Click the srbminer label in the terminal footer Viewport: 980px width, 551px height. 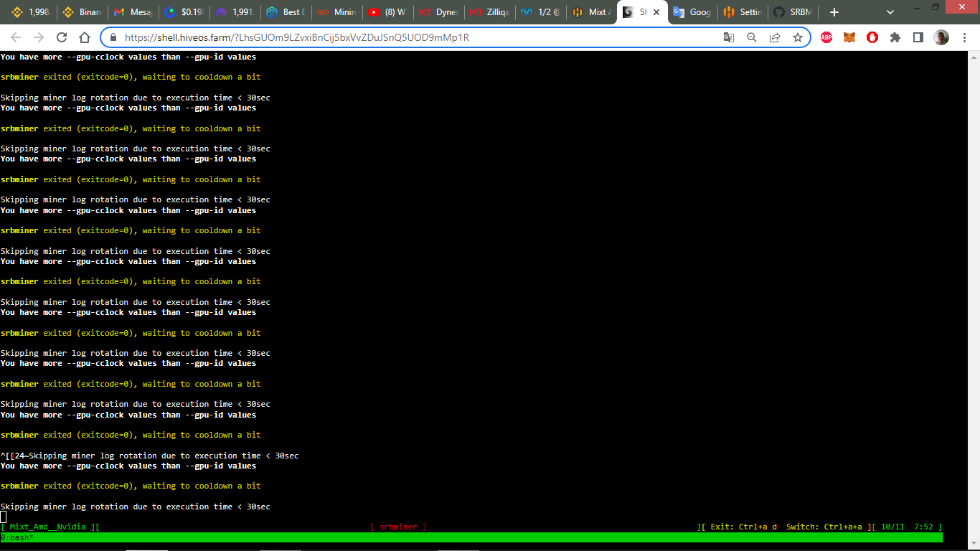point(400,526)
